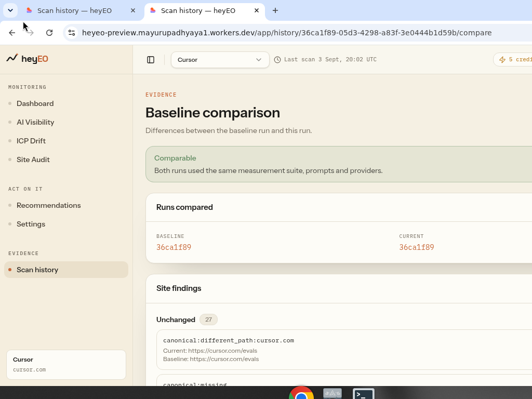Open site information icon in address bar
This screenshot has height=399, width=532.
tap(72, 33)
